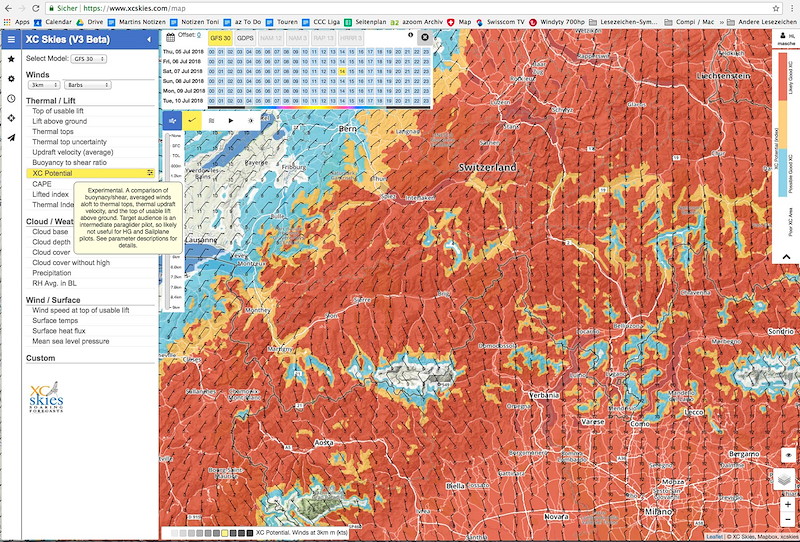The image size is (800, 542).
Task: Toggle map visibility with the eye icon
Action: coord(788,455)
